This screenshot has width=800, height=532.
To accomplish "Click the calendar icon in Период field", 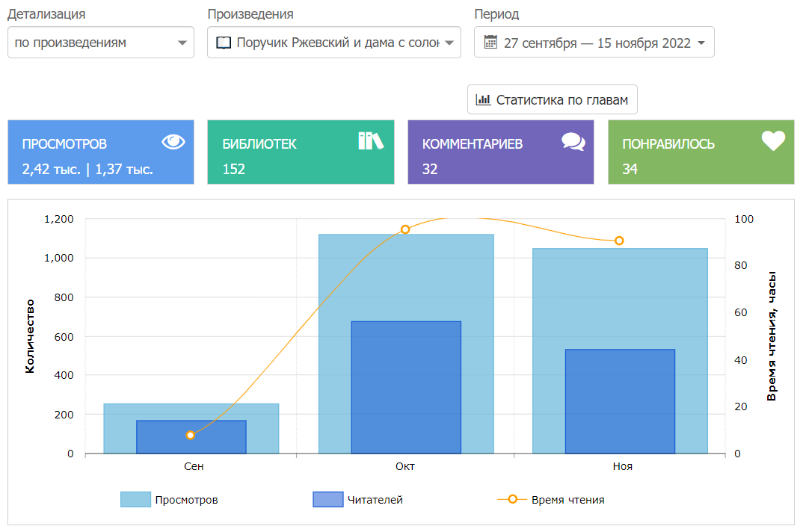I will click(x=490, y=43).
